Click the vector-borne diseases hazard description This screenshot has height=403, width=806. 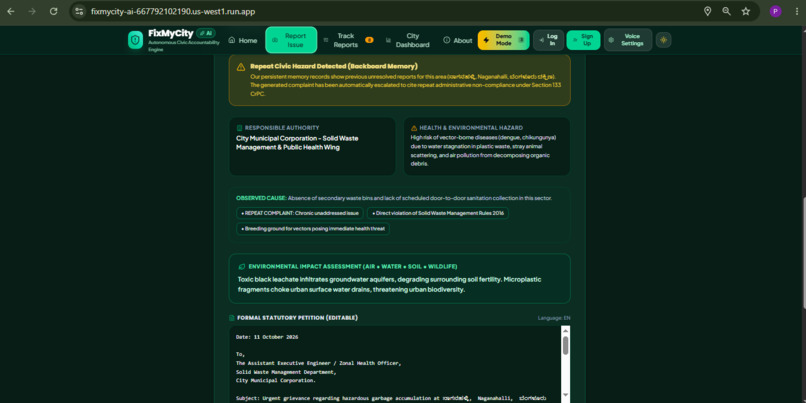click(483, 151)
